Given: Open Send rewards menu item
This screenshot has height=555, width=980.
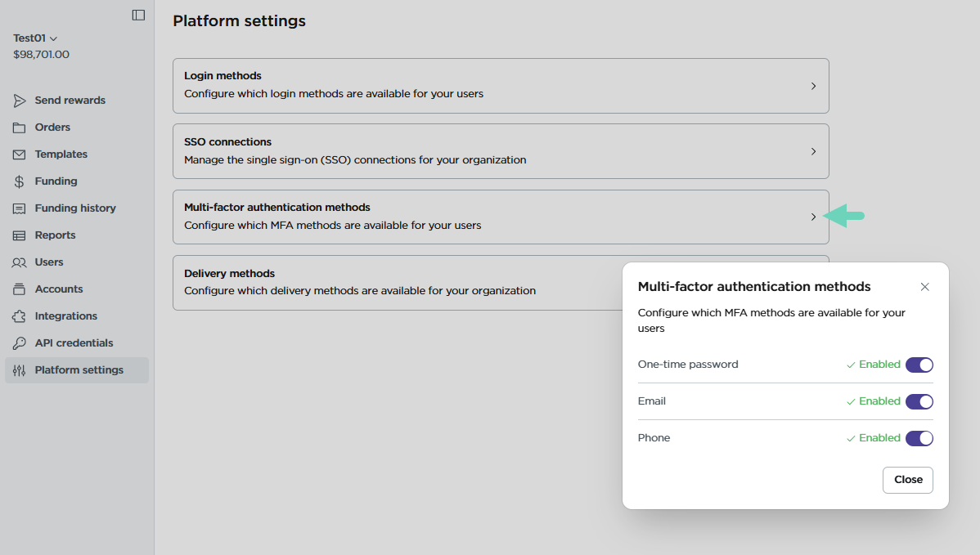Looking at the screenshot, I should click(77, 101).
